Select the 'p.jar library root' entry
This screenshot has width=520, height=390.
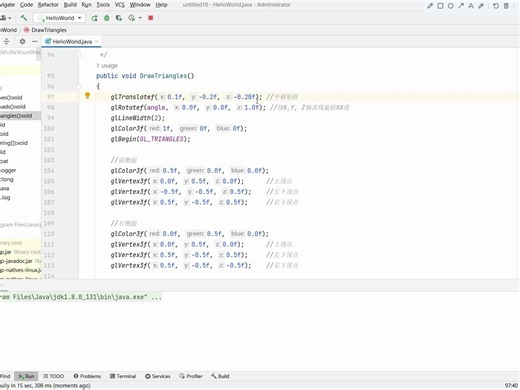20,252
